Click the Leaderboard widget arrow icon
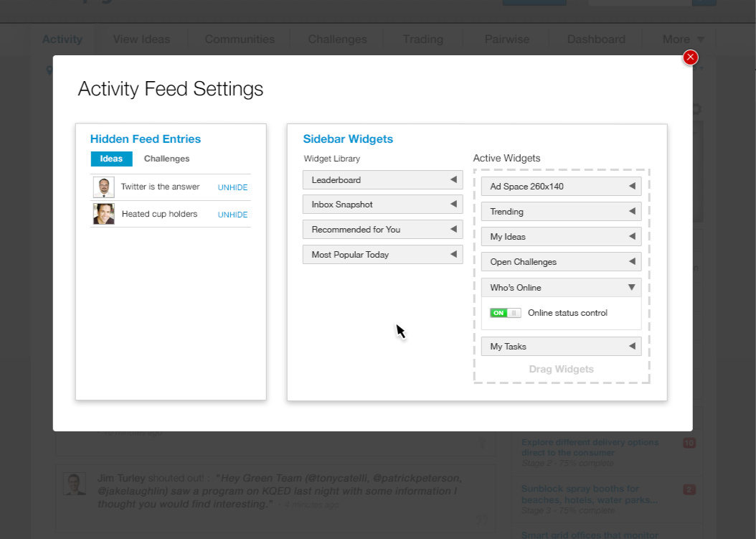756x539 pixels. 453,180
